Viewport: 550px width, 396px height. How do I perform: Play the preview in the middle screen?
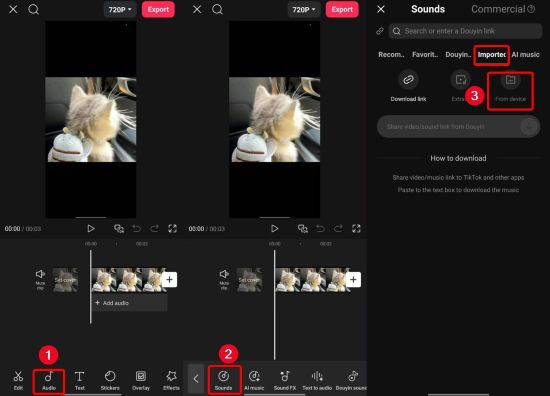click(x=275, y=229)
